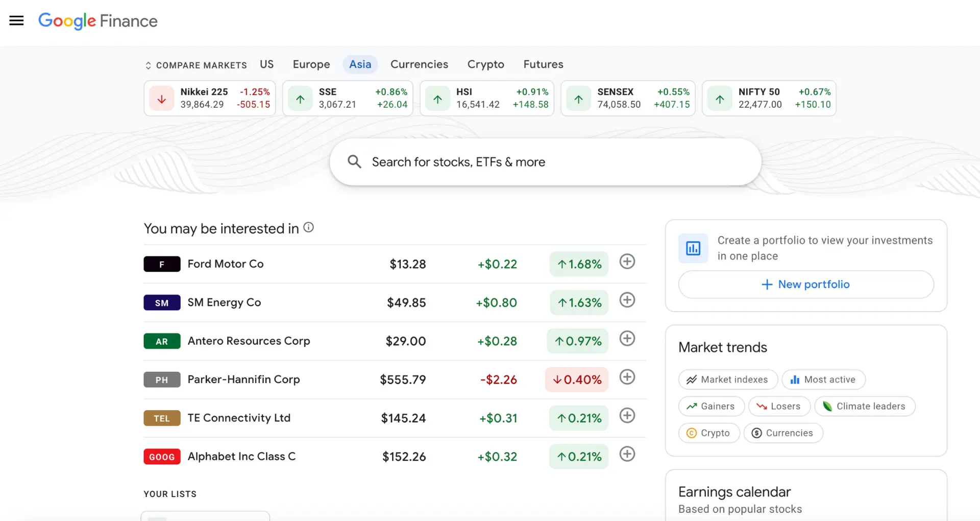980x521 pixels.
Task: Open the HSI index name
Action: (x=464, y=92)
